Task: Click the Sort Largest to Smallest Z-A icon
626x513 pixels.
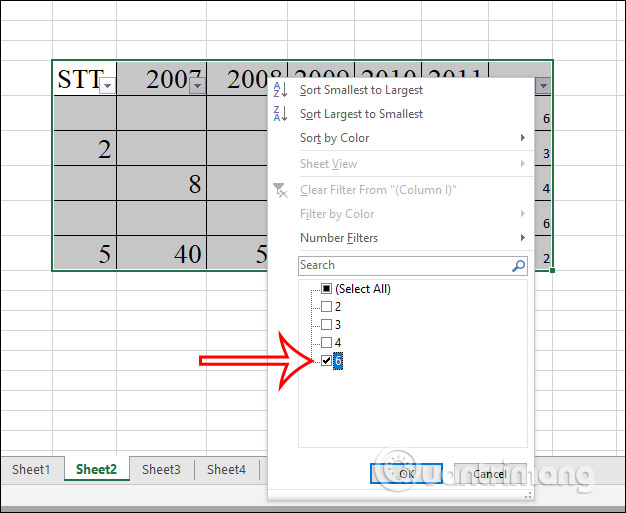Action: click(280, 114)
